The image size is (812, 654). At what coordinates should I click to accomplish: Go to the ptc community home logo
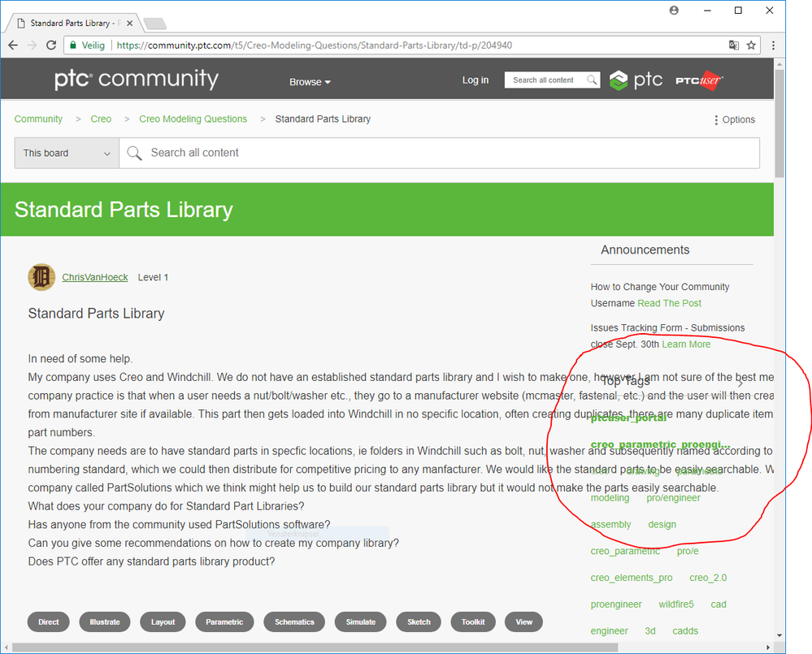click(x=137, y=79)
